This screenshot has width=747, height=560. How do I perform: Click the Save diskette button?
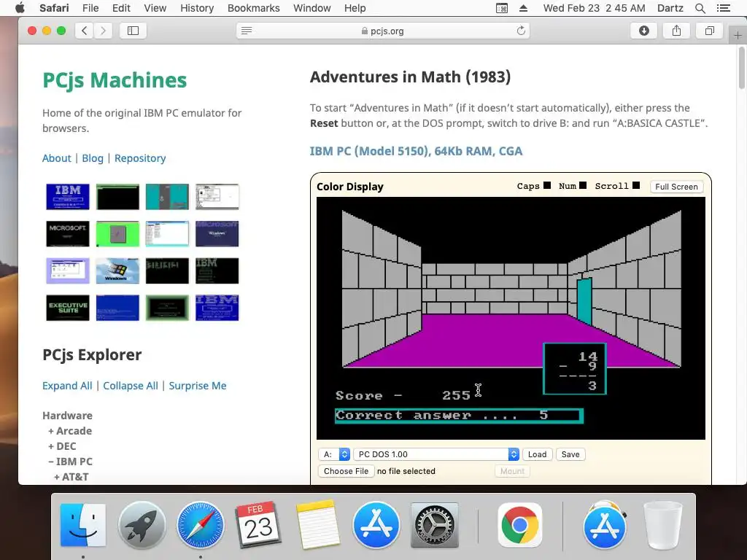pyautogui.click(x=570, y=454)
